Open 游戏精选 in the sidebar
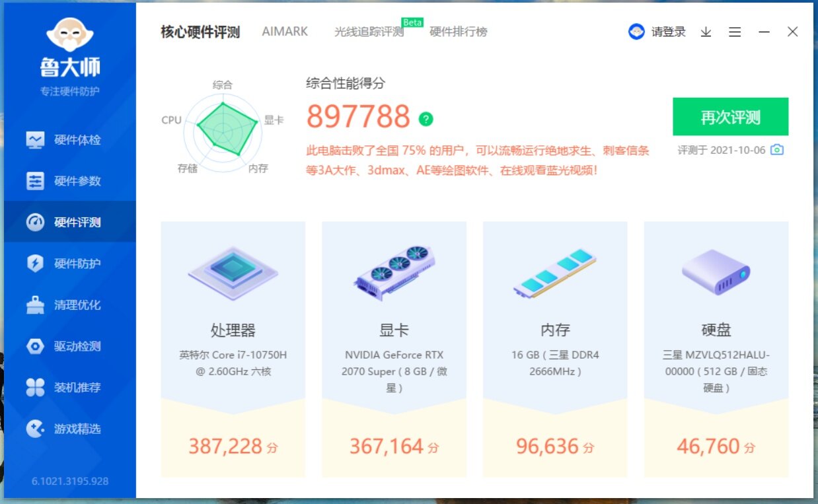This screenshot has width=818, height=504. coord(69,429)
